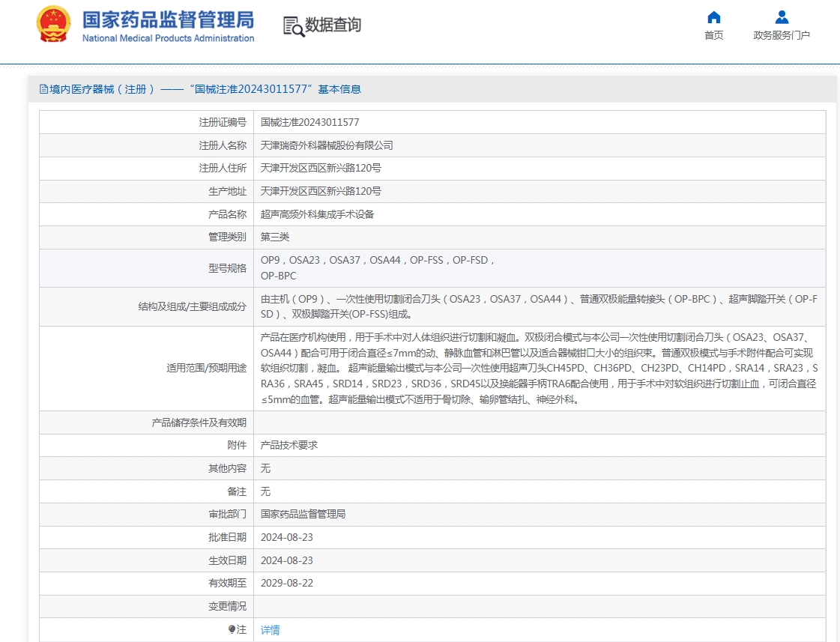840x642 pixels.
Task: Select 注册人住所 address value 天津开发区西区新兴路120号
Action: pos(321,168)
